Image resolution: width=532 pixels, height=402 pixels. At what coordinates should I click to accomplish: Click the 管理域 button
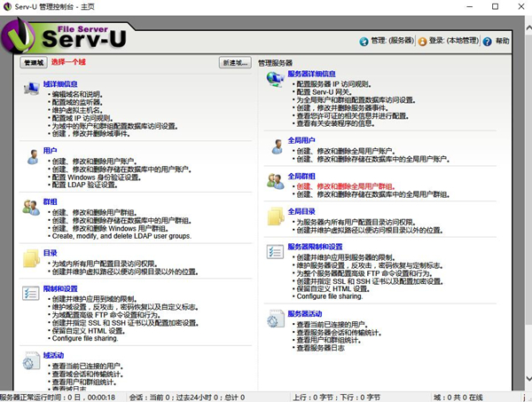coord(34,62)
